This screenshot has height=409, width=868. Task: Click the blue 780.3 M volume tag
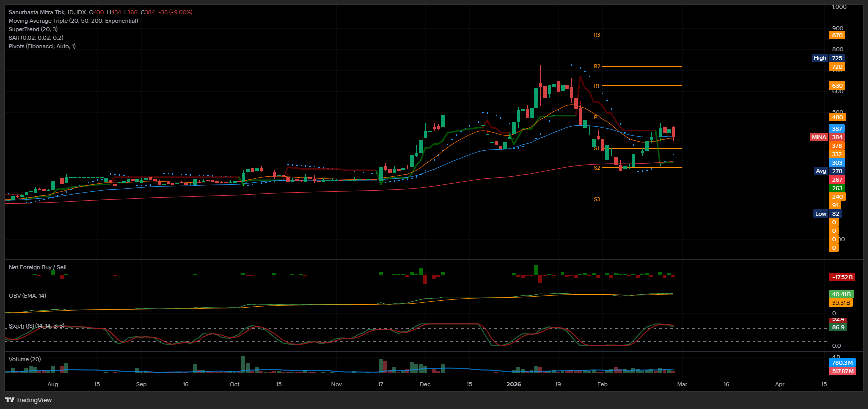coord(842,363)
